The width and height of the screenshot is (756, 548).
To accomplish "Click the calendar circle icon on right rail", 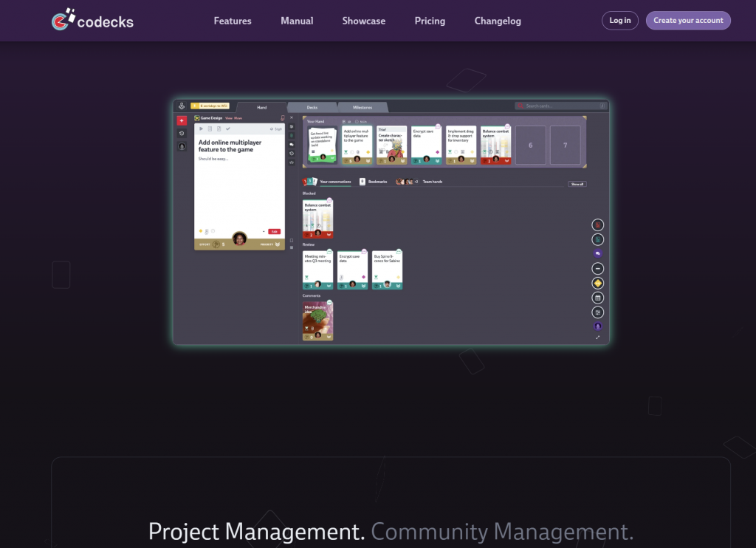I will tap(597, 298).
